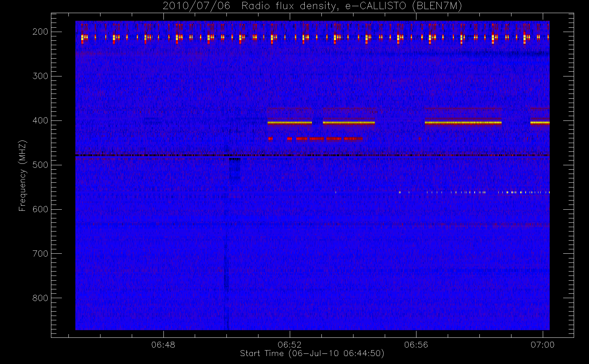
Task: Click the 200 frequency tick label
Action: tap(40, 32)
